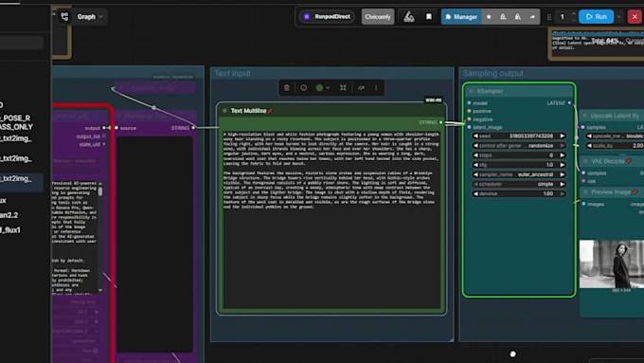Increase batch count with up arrow

tap(574, 14)
